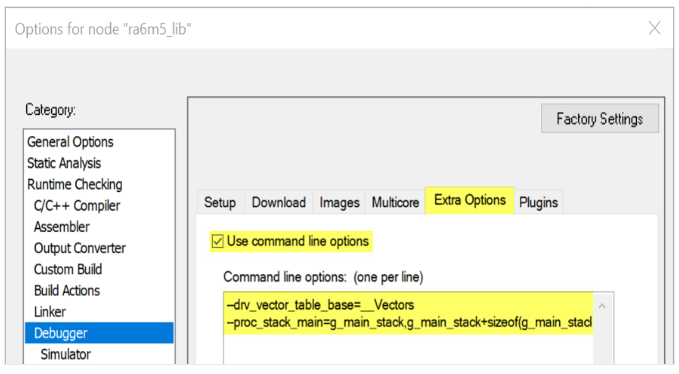Open the Download tab

pos(279,202)
